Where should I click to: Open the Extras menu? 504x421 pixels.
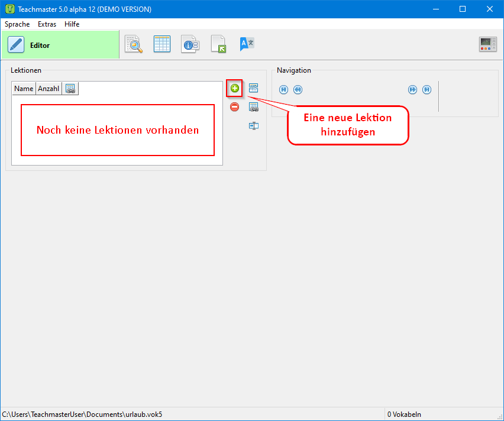(x=47, y=24)
